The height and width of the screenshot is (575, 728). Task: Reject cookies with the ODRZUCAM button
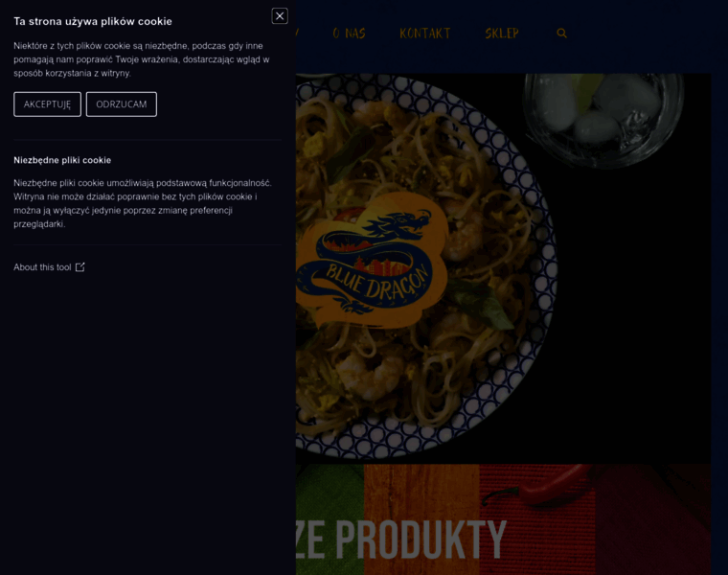coord(122,104)
